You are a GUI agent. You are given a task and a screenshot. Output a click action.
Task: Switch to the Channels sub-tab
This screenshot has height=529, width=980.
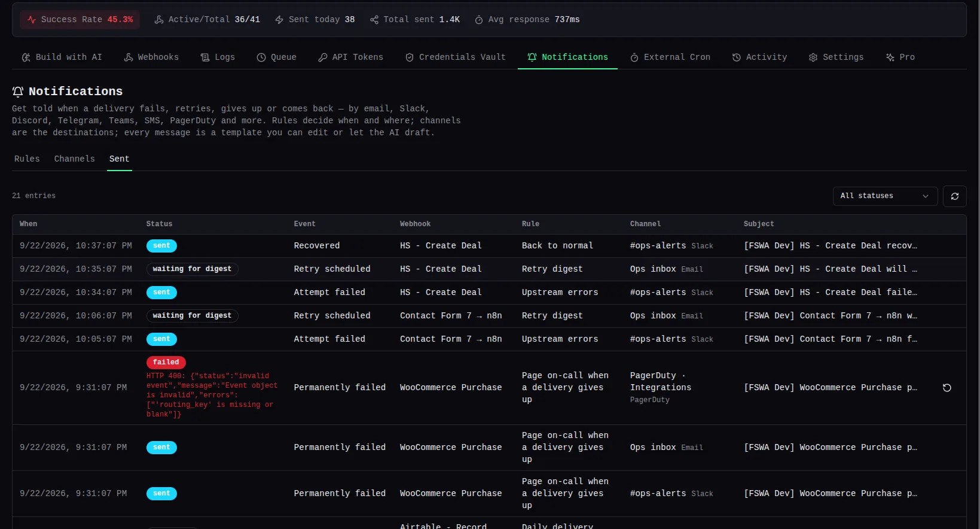click(75, 159)
